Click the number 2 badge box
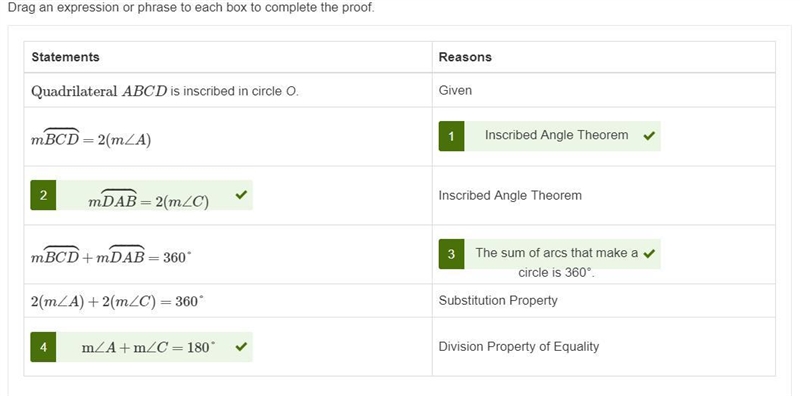The width and height of the screenshot is (800, 396). (43, 195)
